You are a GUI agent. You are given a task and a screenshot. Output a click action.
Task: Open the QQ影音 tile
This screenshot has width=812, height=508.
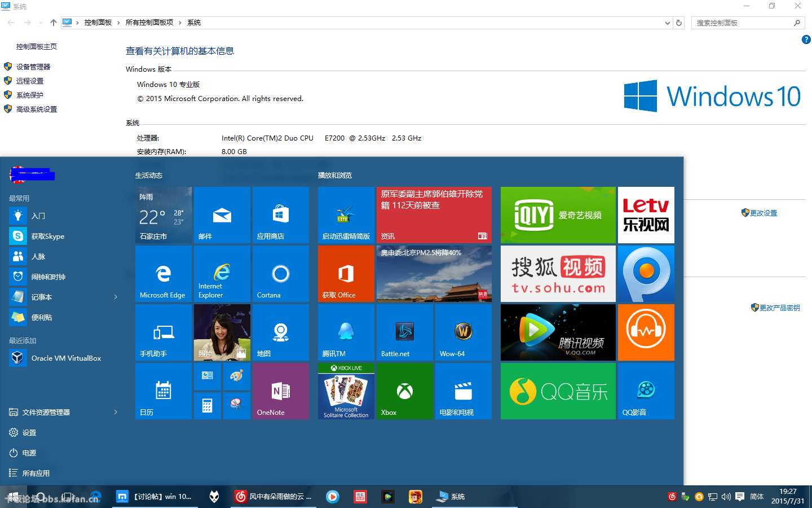[x=646, y=391]
